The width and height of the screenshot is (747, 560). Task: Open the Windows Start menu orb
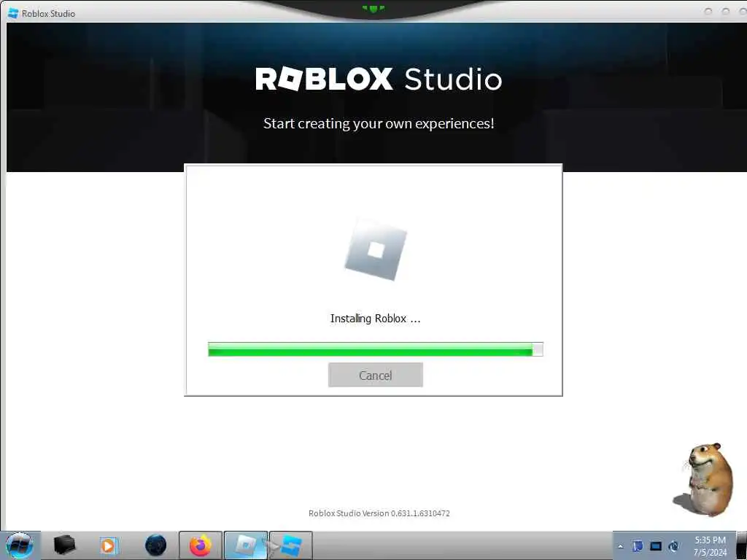pos(20,545)
